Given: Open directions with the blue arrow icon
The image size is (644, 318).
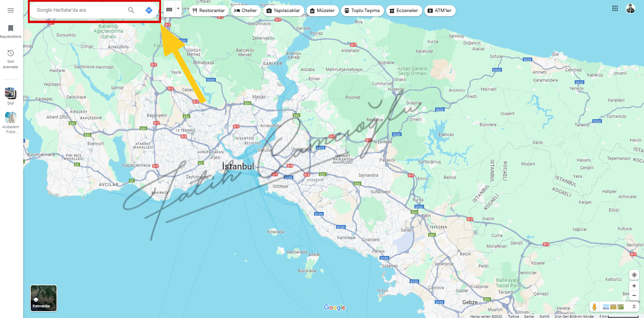Looking at the screenshot, I should coord(149,10).
